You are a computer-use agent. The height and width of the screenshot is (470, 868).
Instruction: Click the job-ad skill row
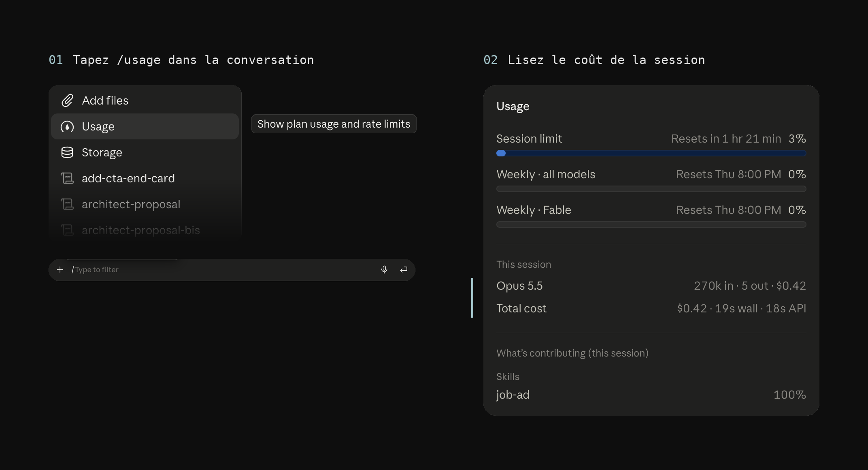tap(651, 395)
